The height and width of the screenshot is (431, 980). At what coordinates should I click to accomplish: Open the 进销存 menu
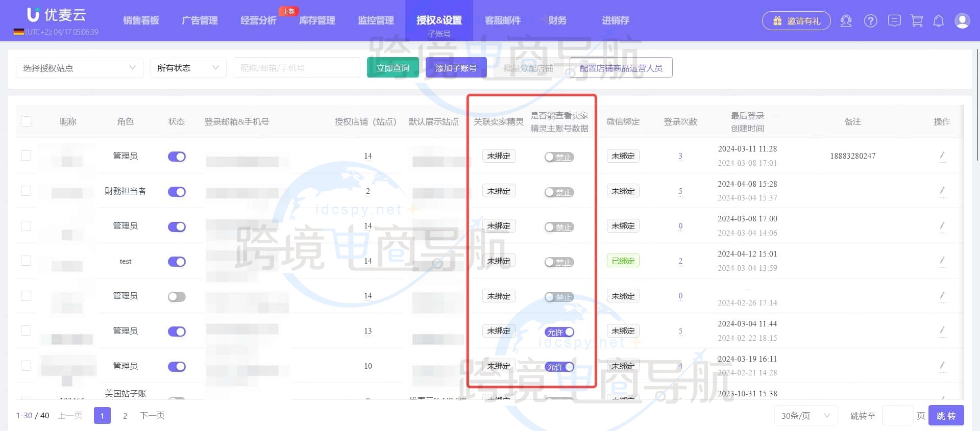pyautogui.click(x=616, y=20)
